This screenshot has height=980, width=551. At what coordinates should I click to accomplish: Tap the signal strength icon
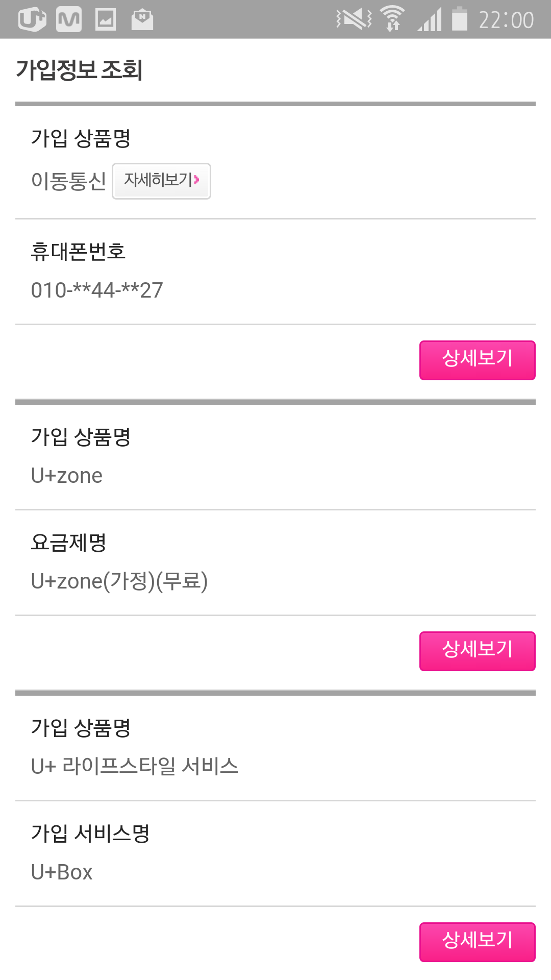(430, 20)
